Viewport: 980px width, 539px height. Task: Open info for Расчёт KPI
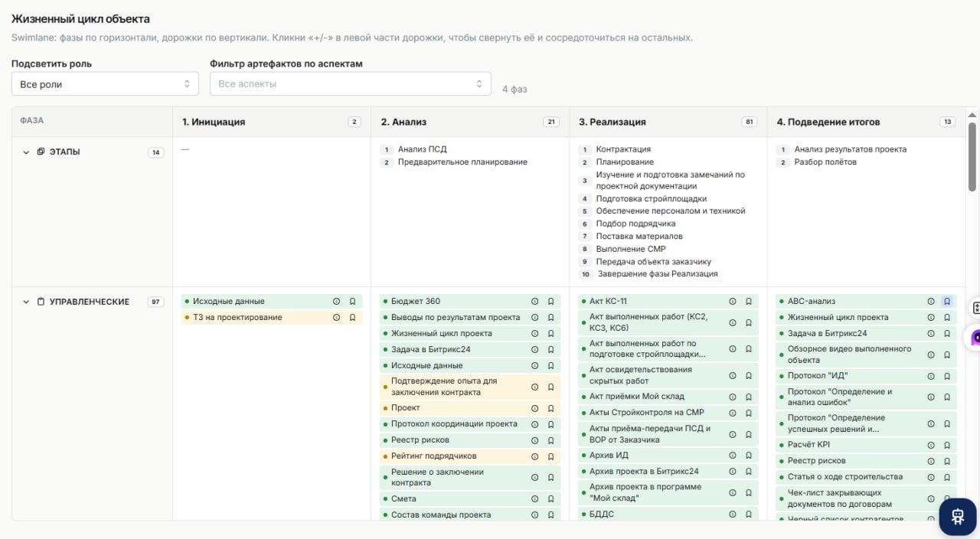click(x=931, y=445)
